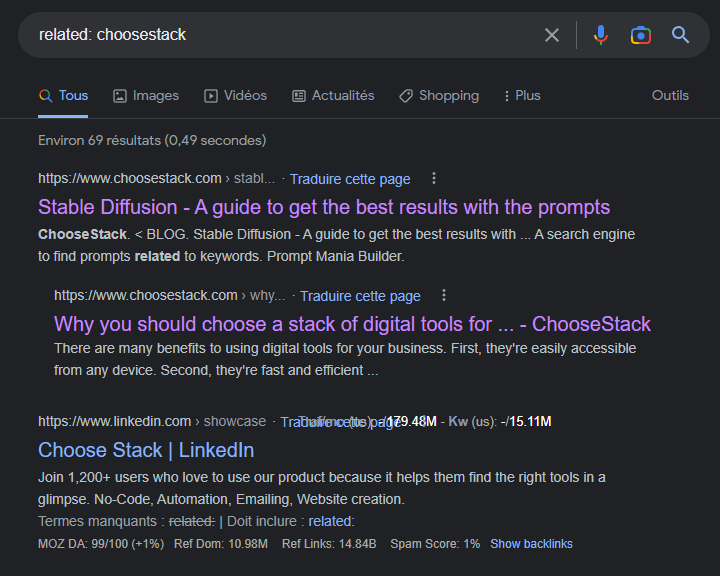Translate the Stable Diffusion result page

[x=350, y=179]
